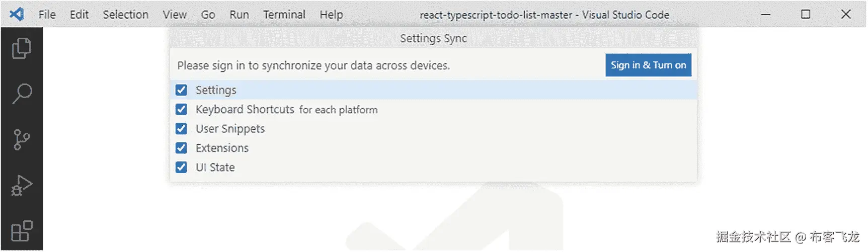
Task: Click Sign in & Turn on button
Action: point(648,65)
